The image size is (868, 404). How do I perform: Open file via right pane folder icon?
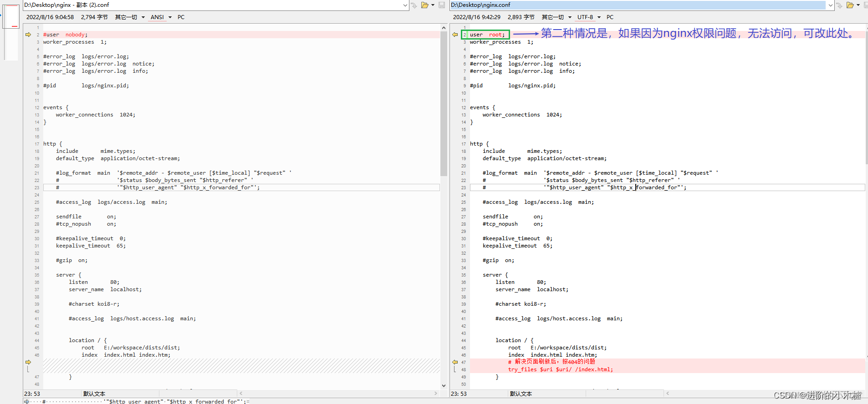pyautogui.click(x=850, y=5)
